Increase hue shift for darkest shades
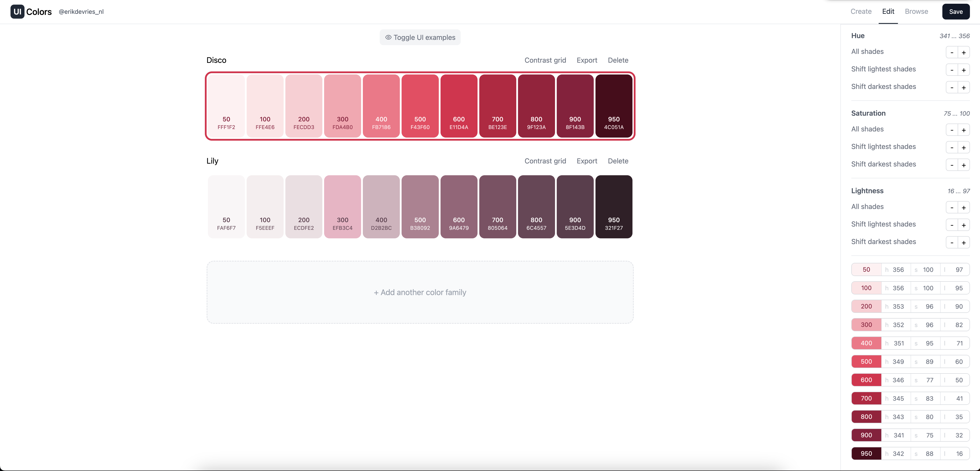 pyautogui.click(x=964, y=88)
